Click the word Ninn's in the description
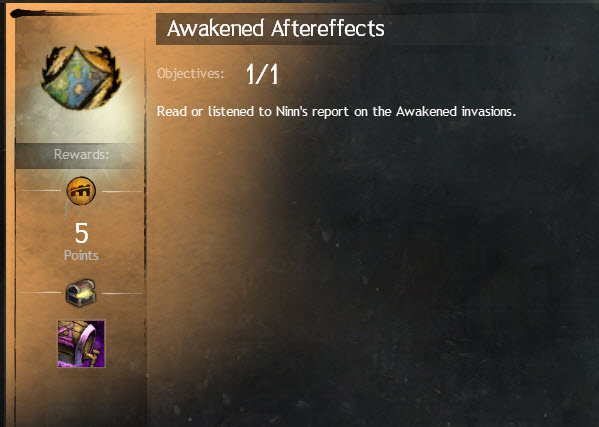 pyautogui.click(x=292, y=112)
